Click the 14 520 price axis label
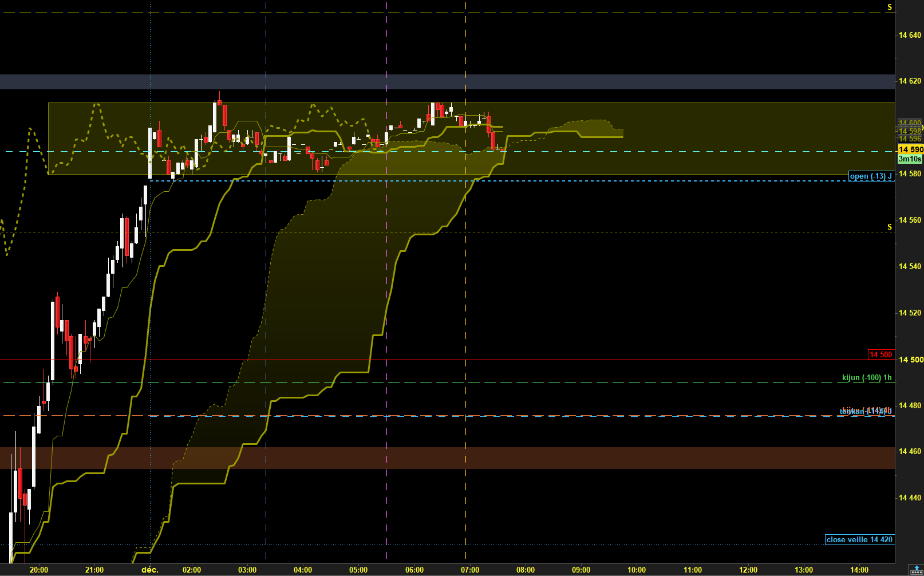Viewport: 924px width, 576px height. (x=910, y=313)
